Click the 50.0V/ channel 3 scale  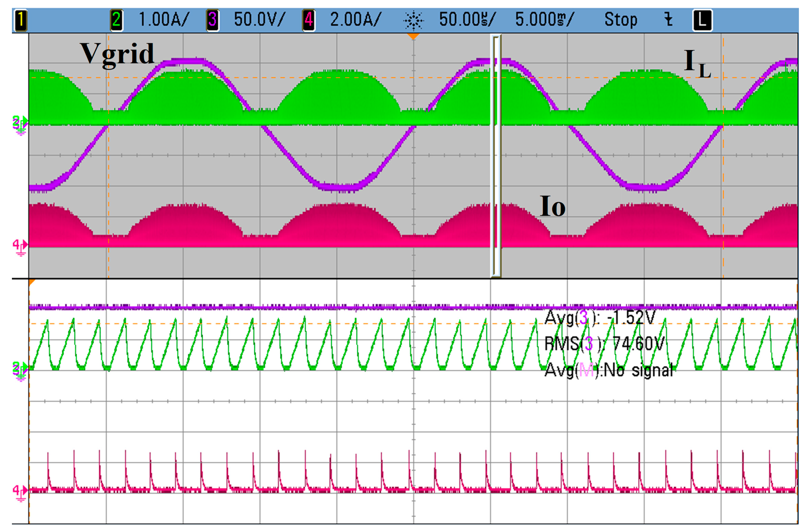point(259,20)
